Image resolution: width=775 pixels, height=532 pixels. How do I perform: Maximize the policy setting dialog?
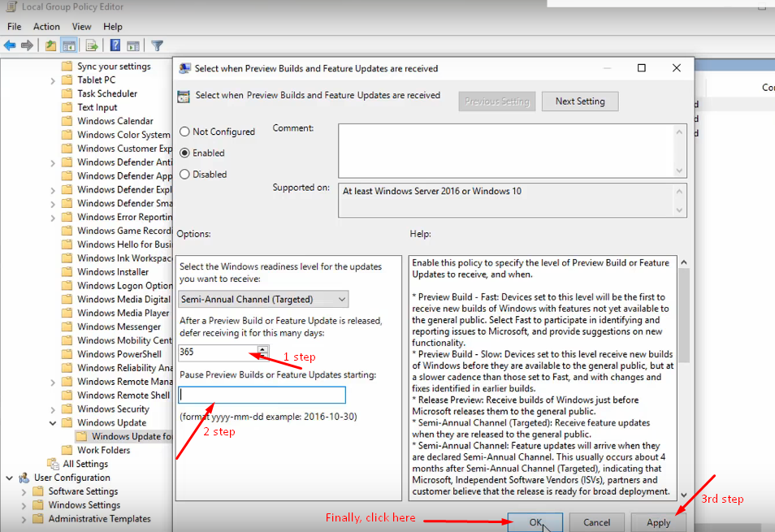642,67
